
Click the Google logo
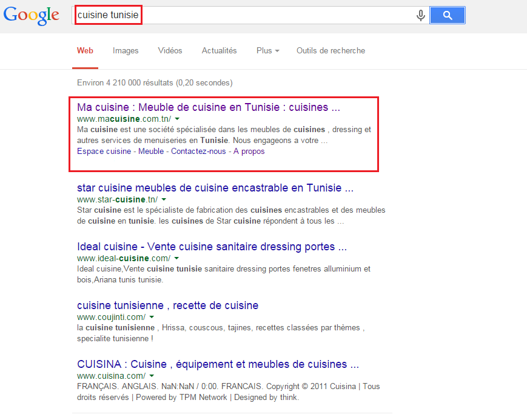click(32, 16)
